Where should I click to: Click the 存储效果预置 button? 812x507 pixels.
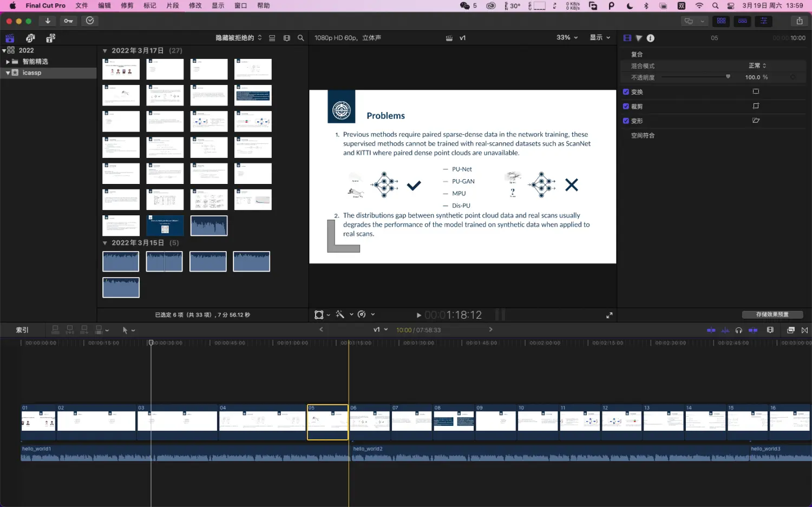click(x=772, y=314)
